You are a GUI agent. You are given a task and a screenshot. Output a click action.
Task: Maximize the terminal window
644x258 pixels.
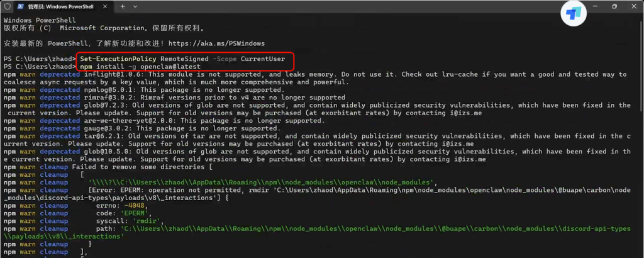pyautogui.click(x=614, y=6)
